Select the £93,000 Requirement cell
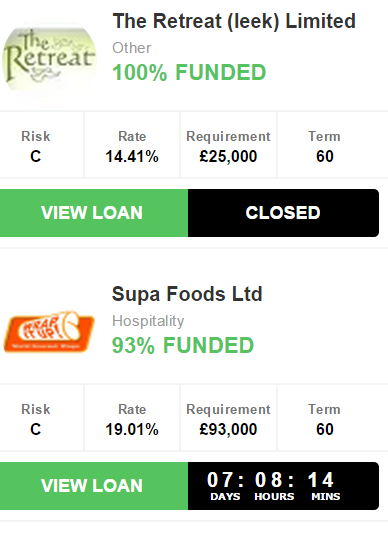388x539 pixels. pyautogui.click(x=228, y=418)
